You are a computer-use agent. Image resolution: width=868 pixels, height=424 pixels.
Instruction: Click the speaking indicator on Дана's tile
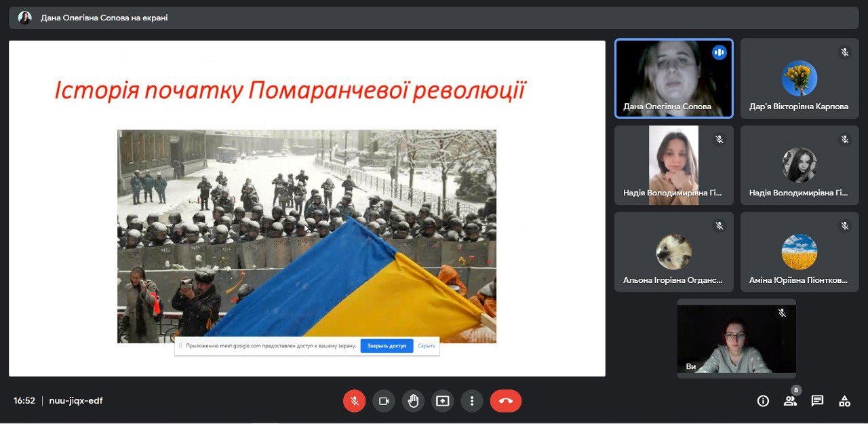(719, 52)
